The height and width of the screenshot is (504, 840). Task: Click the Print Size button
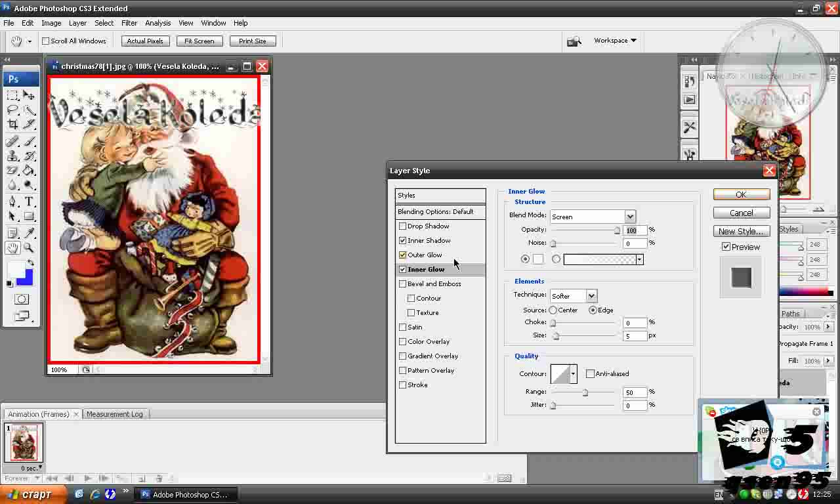tap(253, 41)
